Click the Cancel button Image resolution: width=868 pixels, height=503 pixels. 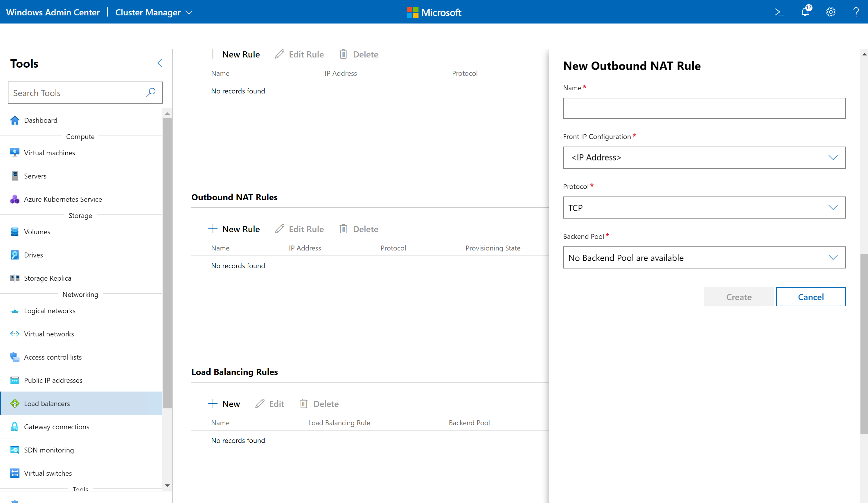click(811, 297)
